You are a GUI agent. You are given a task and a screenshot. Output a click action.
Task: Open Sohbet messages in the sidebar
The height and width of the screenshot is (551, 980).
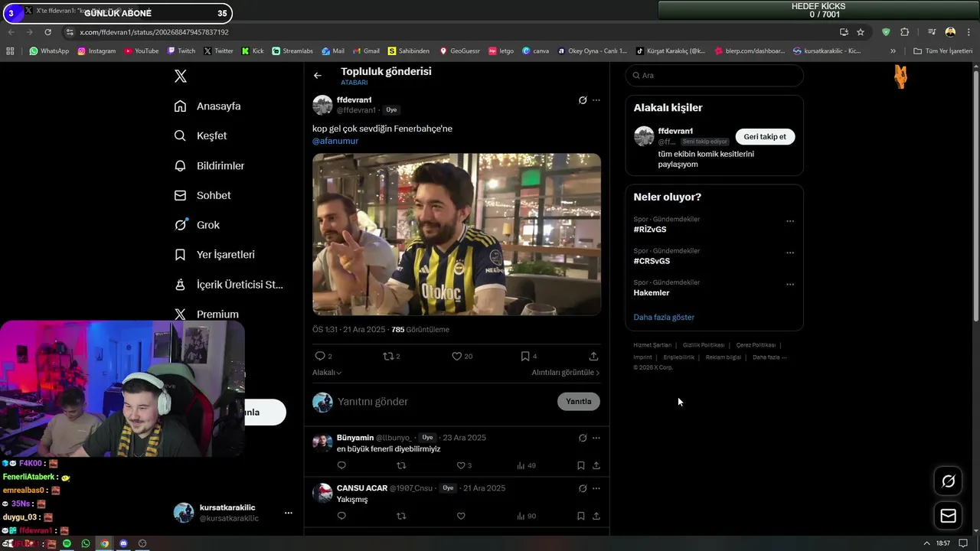tap(202, 195)
